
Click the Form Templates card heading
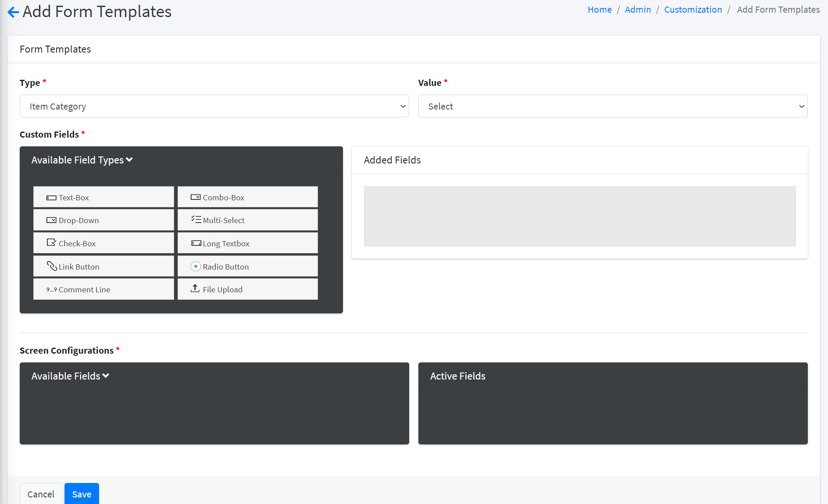point(55,49)
